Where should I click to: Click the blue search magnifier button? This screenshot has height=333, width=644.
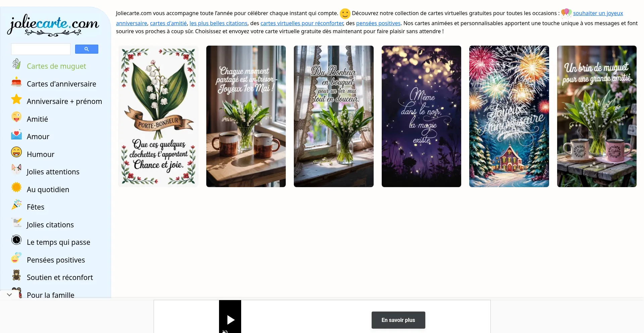pyautogui.click(x=87, y=49)
